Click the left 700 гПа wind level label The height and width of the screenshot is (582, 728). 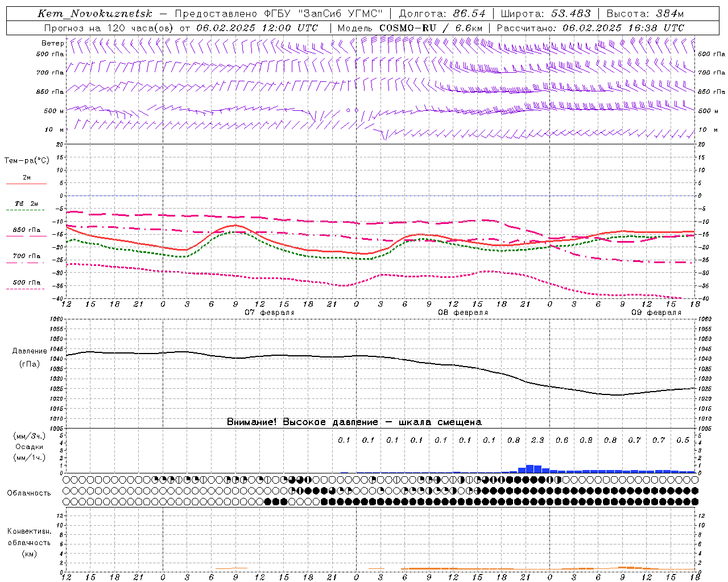[50, 73]
